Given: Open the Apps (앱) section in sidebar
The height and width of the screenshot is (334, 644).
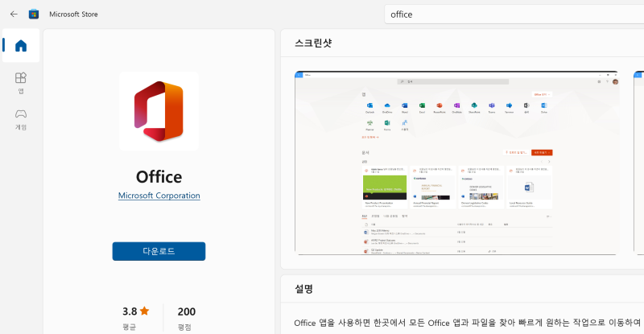Looking at the screenshot, I should click(21, 83).
